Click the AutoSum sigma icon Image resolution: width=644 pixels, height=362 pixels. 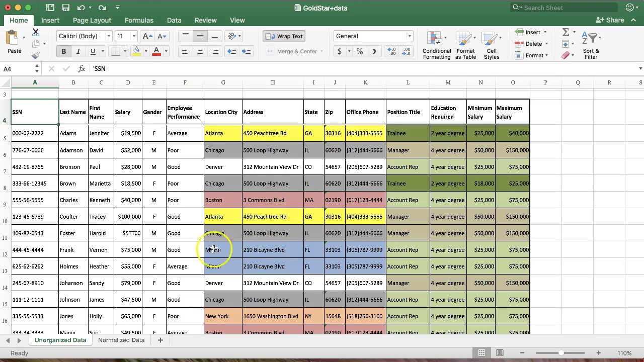pyautogui.click(x=566, y=32)
